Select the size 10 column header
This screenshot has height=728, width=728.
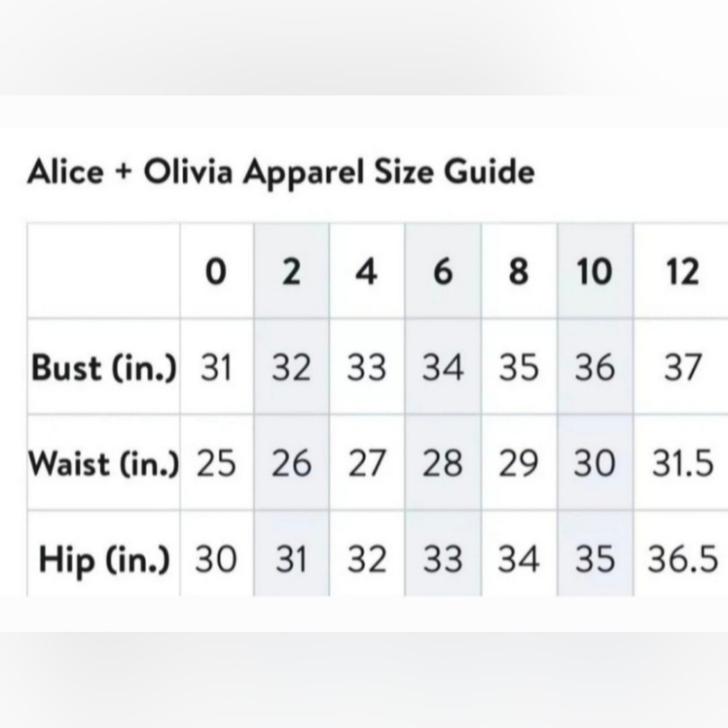click(594, 272)
